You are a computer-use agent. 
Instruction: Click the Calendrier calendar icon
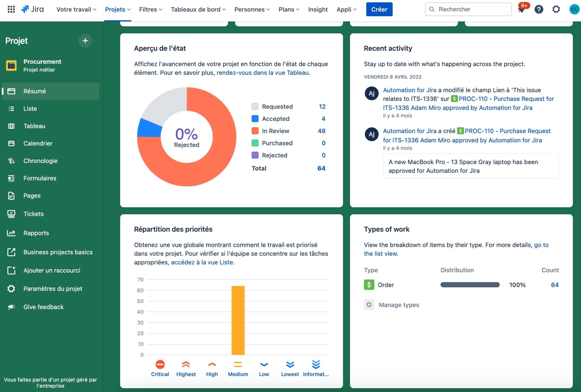coord(11,144)
